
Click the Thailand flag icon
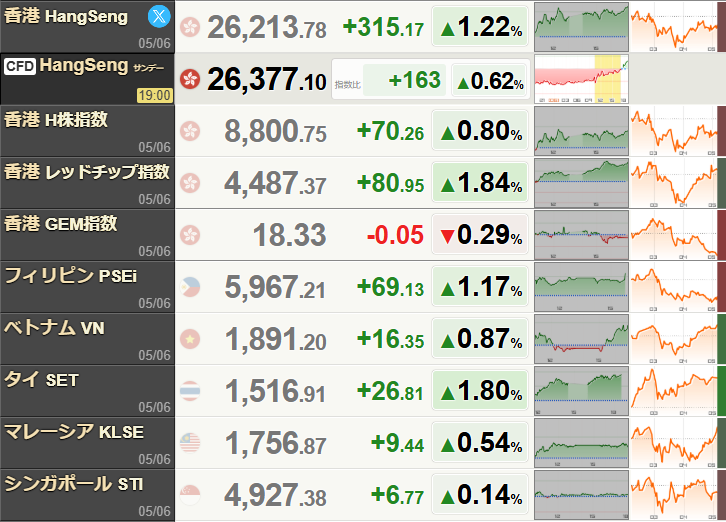[x=190, y=391]
